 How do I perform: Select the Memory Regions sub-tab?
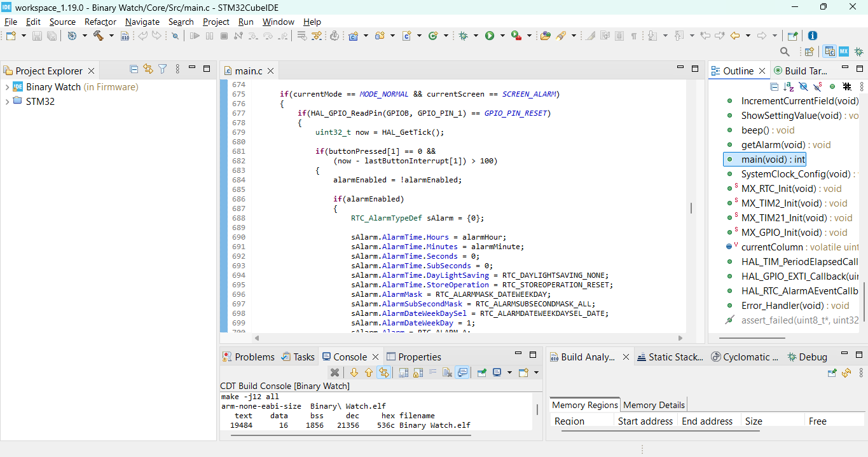584,405
